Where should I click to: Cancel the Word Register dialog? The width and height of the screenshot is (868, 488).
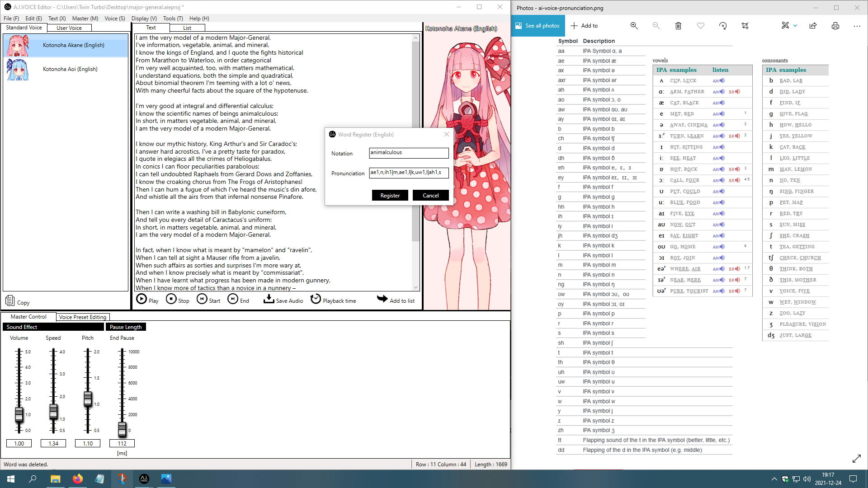coord(430,196)
